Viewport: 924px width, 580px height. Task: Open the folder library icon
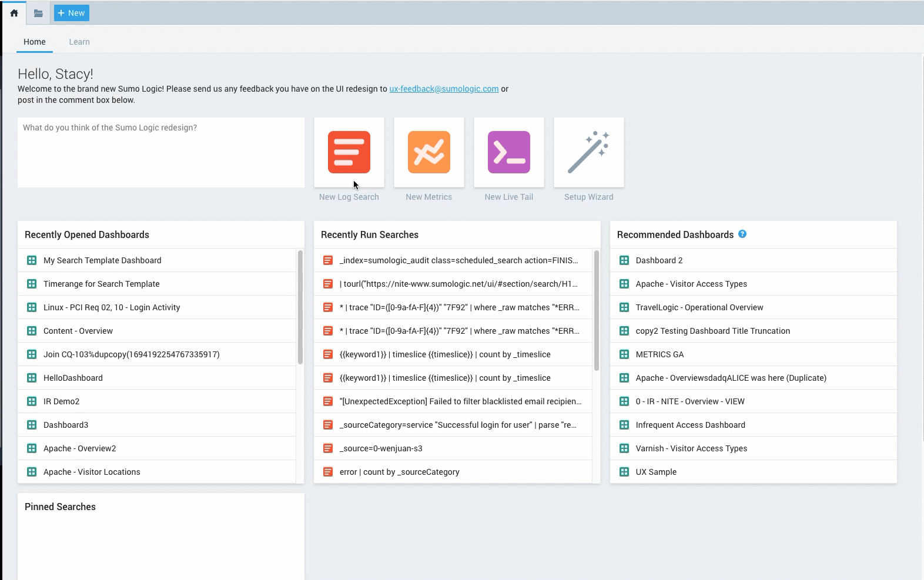(38, 13)
